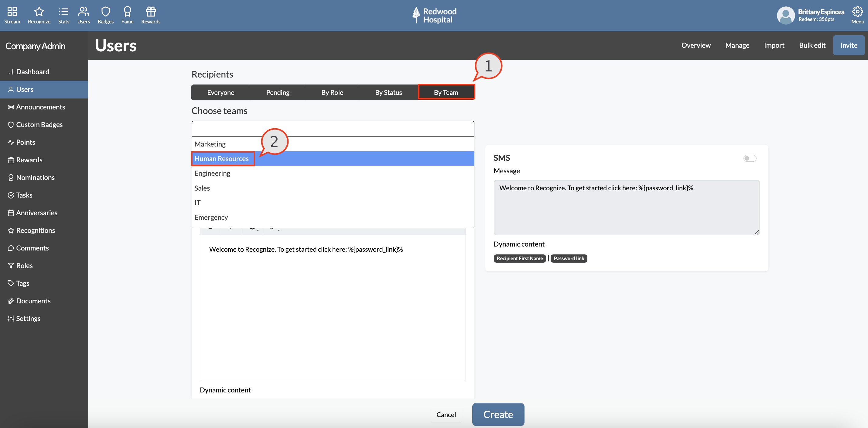Insert the Password link tag
The image size is (868, 428).
[x=569, y=258]
